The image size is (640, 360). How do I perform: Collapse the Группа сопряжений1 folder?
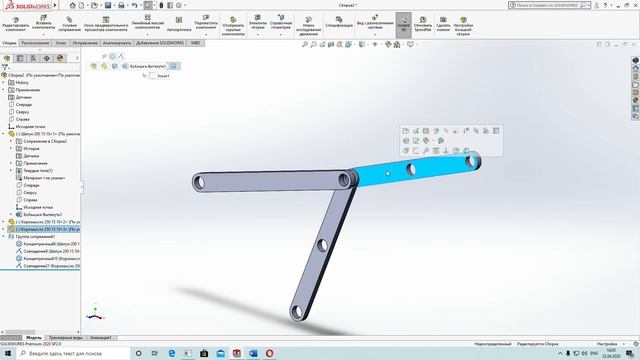click(4, 237)
